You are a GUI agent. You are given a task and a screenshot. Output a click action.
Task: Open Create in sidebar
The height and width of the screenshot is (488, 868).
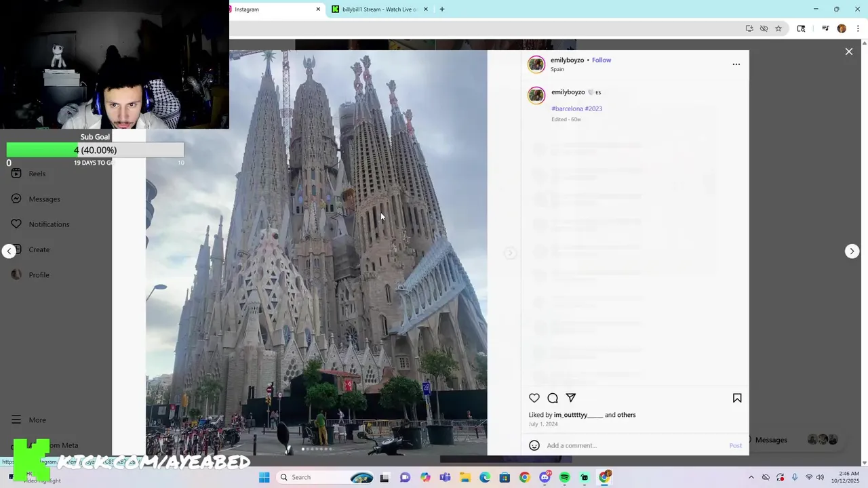(x=30, y=249)
